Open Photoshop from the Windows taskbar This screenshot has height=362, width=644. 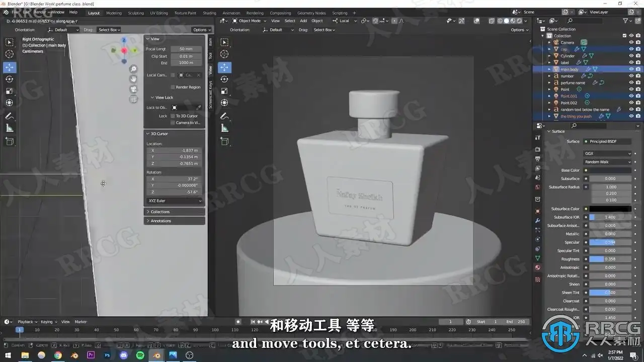coord(107,355)
